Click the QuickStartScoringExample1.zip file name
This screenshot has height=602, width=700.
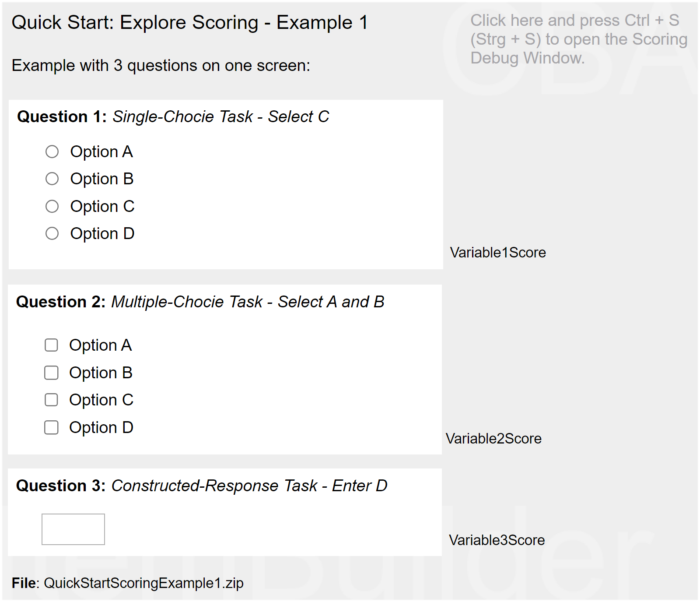coord(143,583)
